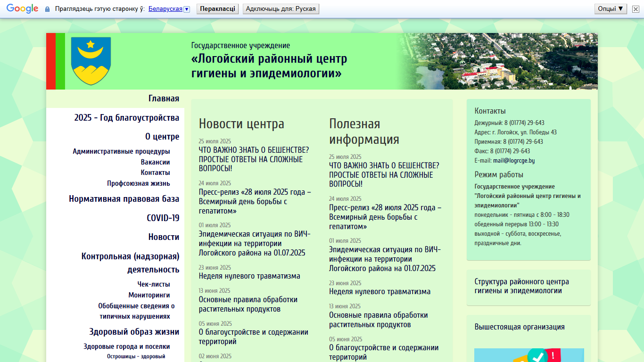The height and width of the screenshot is (362, 644).
Task: Open Контрольная (надзорная) деятельность menu item
Action: [131, 263]
